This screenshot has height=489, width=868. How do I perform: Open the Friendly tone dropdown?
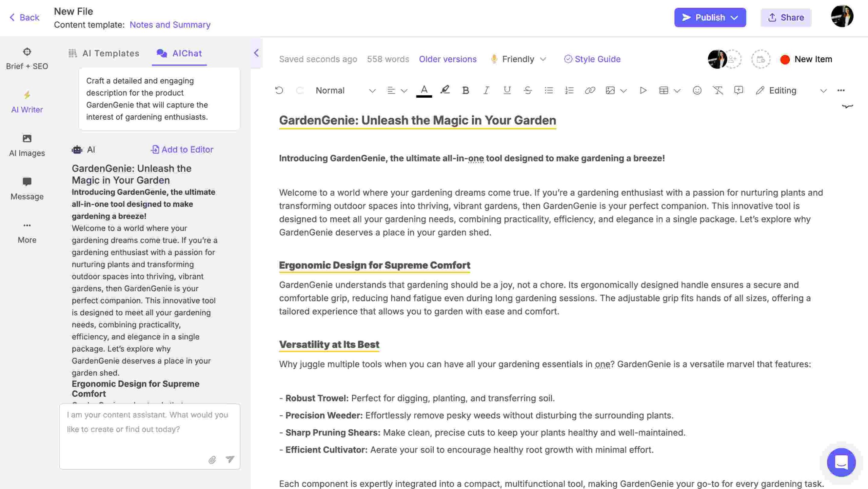pos(519,59)
